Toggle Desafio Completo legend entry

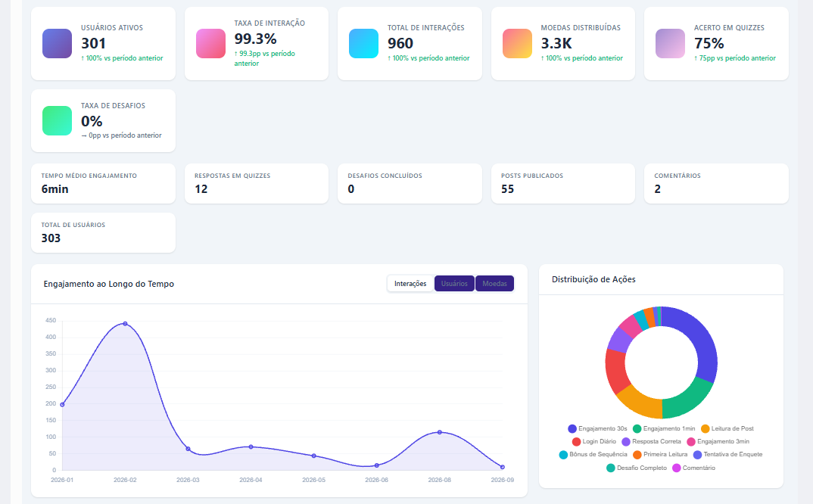(x=637, y=468)
